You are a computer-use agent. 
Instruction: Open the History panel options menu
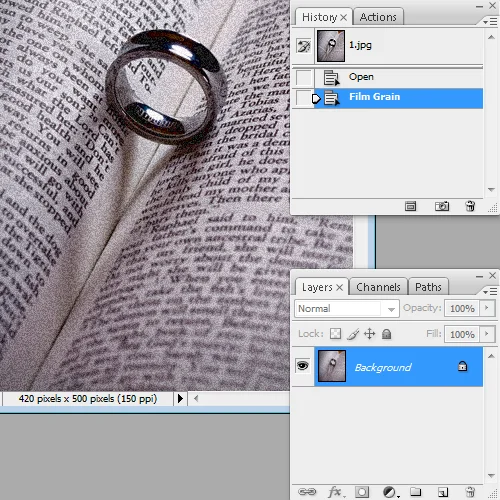coord(490,22)
